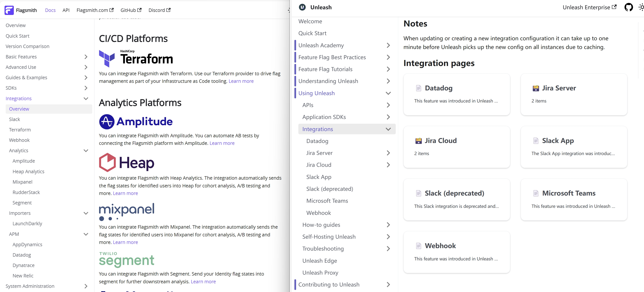Collapse the Analytics group chevron
The image size is (644, 292).
tap(86, 151)
